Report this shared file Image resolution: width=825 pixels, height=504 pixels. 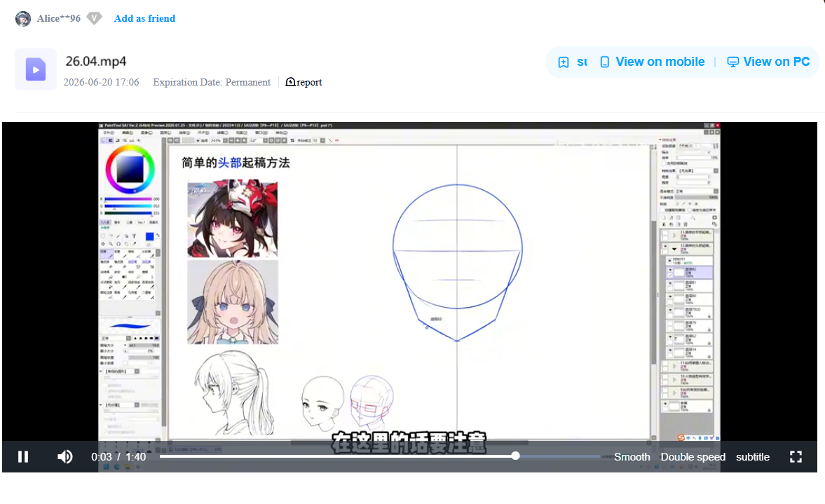[x=309, y=82]
